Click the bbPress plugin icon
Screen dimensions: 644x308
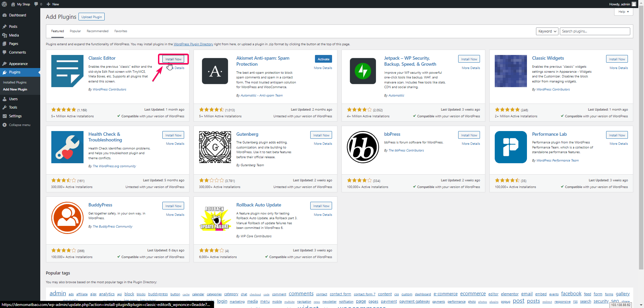(x=363, y=147)
